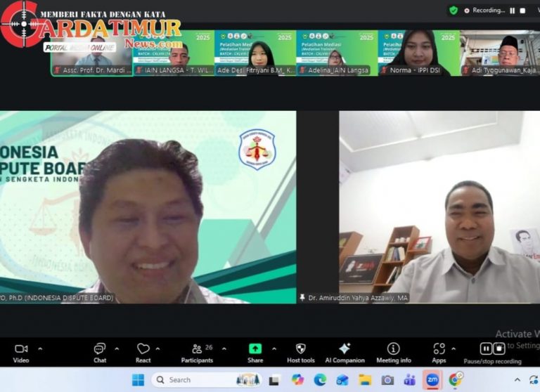The height and width of the screenshot is (392, 540).
Task: Open Meeting info
Action: (393, 349)
